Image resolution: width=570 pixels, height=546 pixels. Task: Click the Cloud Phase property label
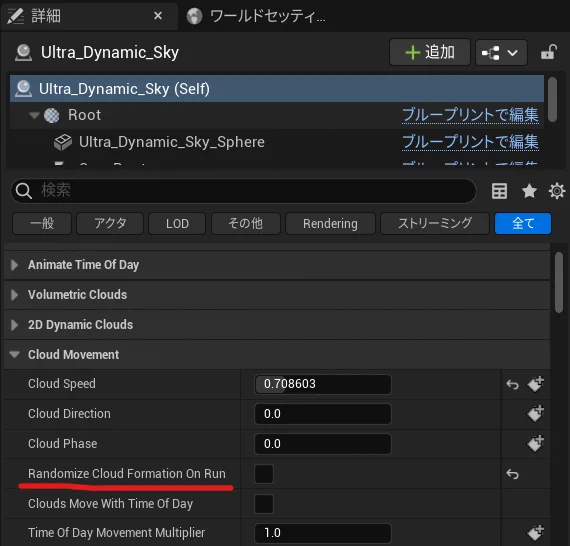63,443
